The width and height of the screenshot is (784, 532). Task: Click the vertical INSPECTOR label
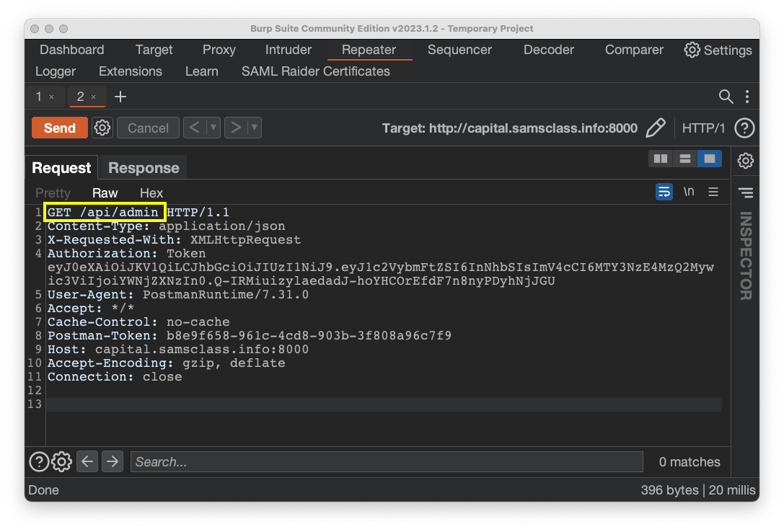746,256
